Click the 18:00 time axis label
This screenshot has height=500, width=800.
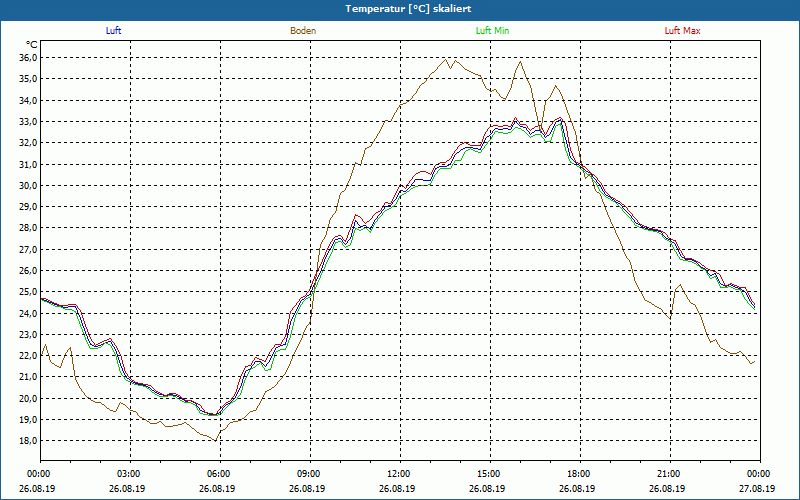click(580, 474)
